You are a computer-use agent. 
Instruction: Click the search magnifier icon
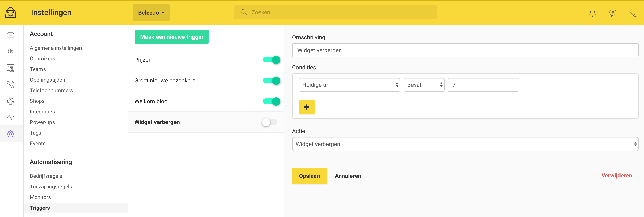[244, 12]
